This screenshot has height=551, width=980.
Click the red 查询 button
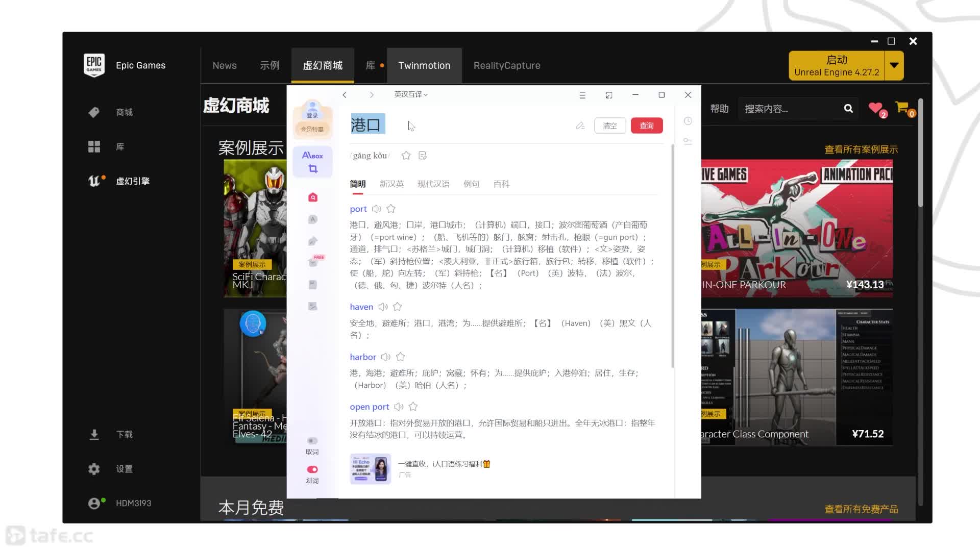coord(647,126)
